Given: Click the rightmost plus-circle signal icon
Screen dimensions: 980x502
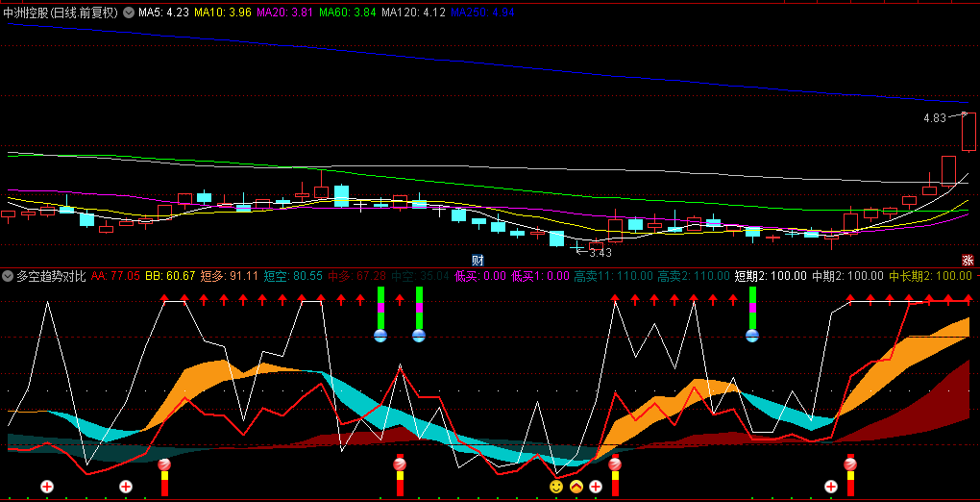Looking at the screenshot, I should point(831,487).
